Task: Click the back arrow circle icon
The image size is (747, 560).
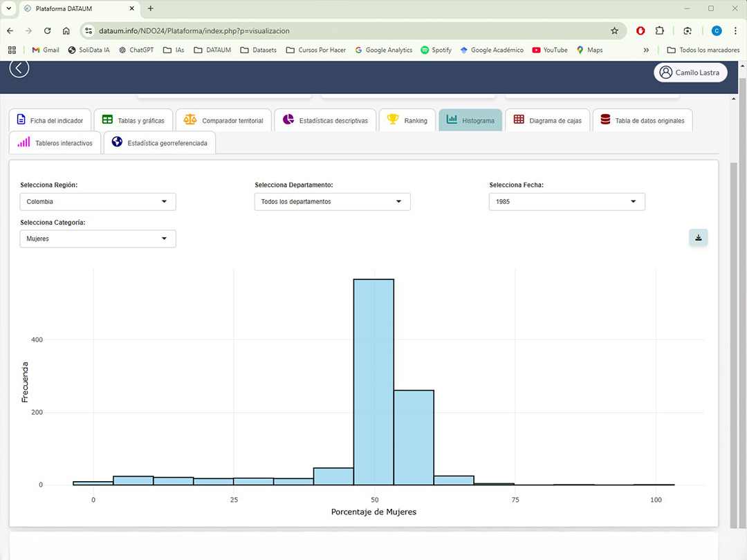Action: tap(19, 68)
